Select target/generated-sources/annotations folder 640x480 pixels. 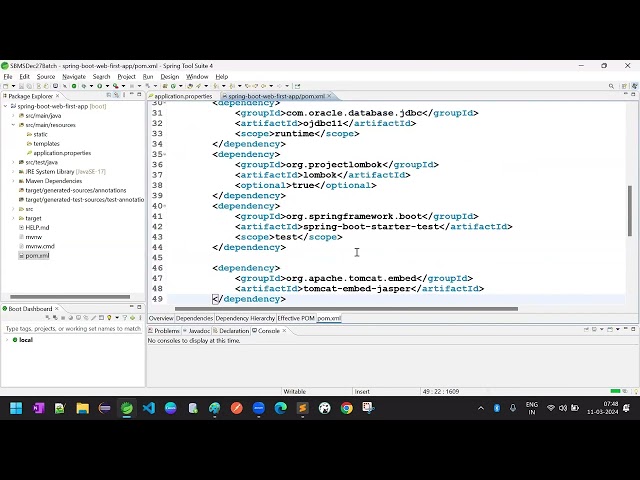pyautogui.click(x=73, y=190)
